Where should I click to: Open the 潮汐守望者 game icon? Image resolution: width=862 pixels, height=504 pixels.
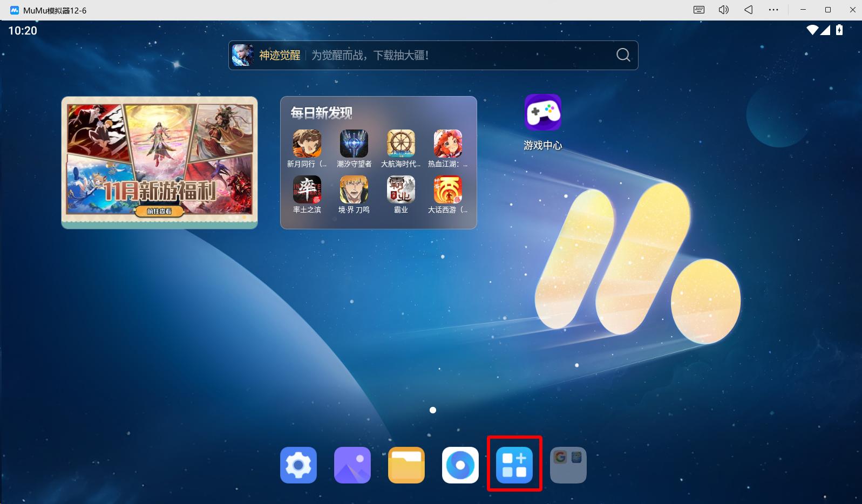point(354,144)
